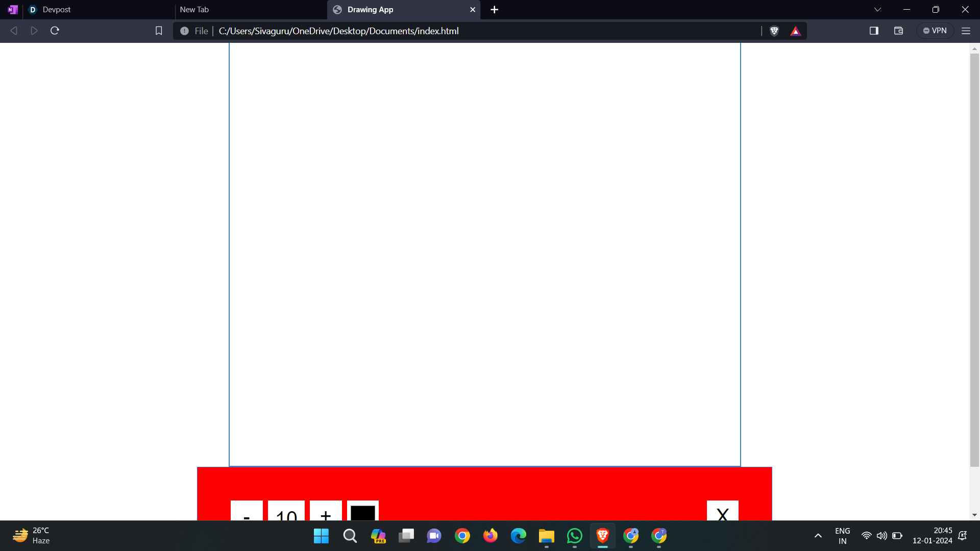This screenshot has height=551, width=980.
Task: Open the black color picker swatch
Action: pos(363,512)
